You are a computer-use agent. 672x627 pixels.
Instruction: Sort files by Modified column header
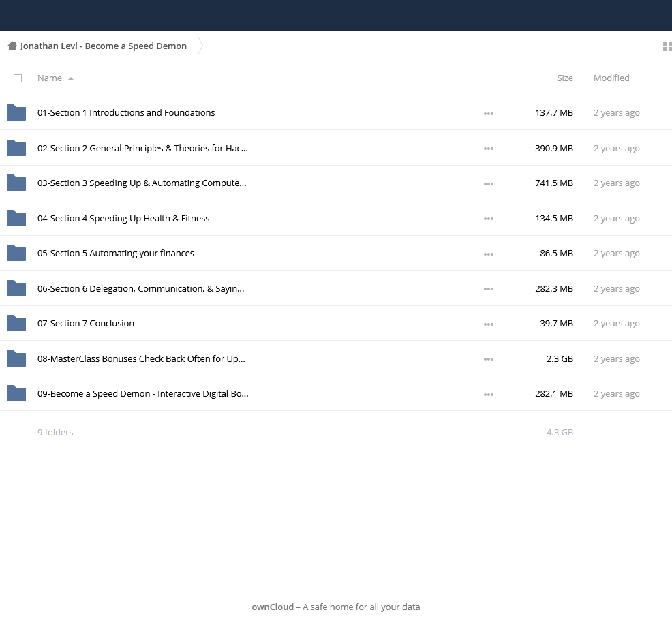[x=611, y=78]
